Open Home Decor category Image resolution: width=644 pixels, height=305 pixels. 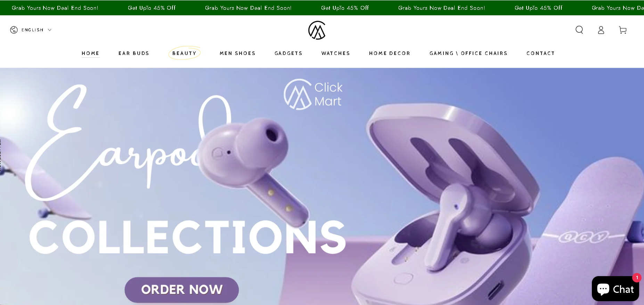[x=390, y=53]
